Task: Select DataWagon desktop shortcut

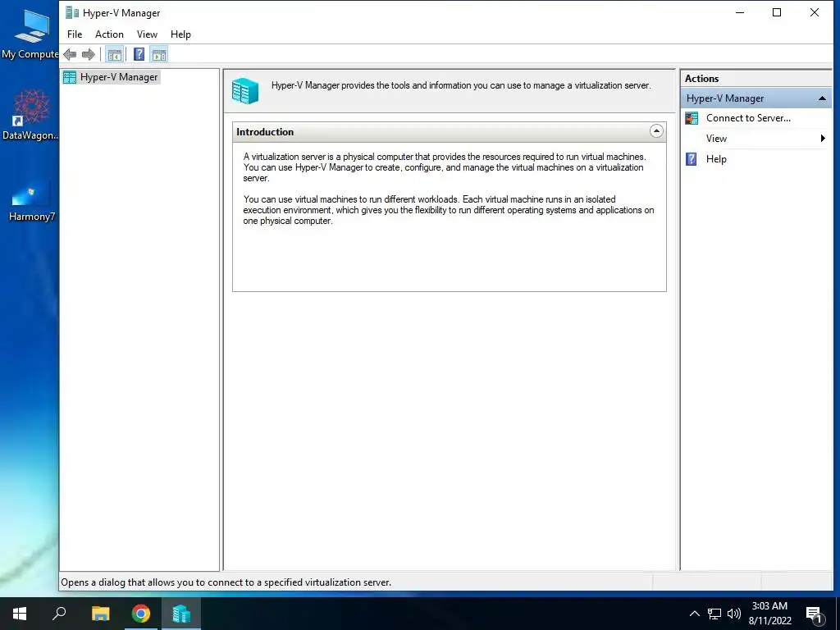Action: [x=30, y=115]
